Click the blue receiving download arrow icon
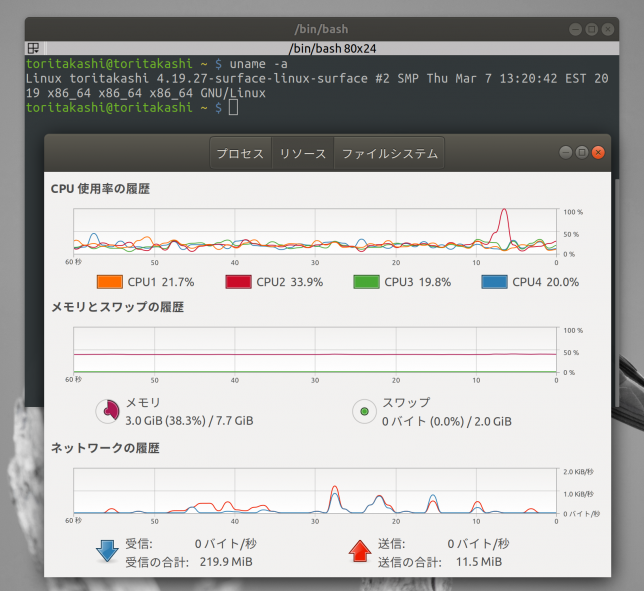Screen dimensions: 644x591 click(107, 552)
